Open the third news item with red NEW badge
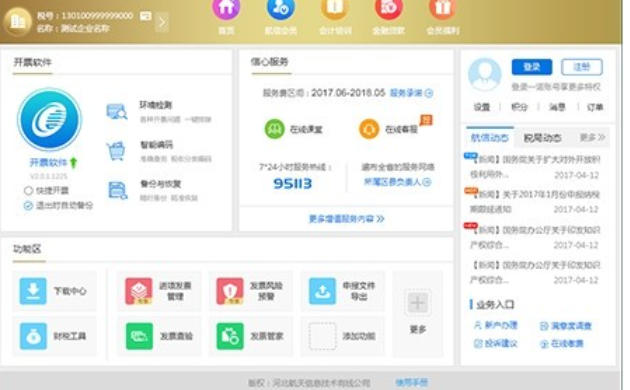This screenshot has height=390, width=630. coord(536,237)
